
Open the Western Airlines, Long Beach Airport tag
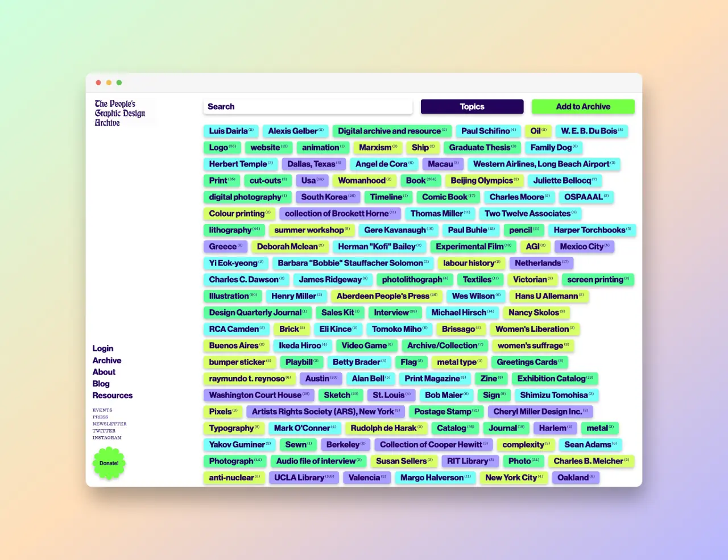(x=544, y=164)
